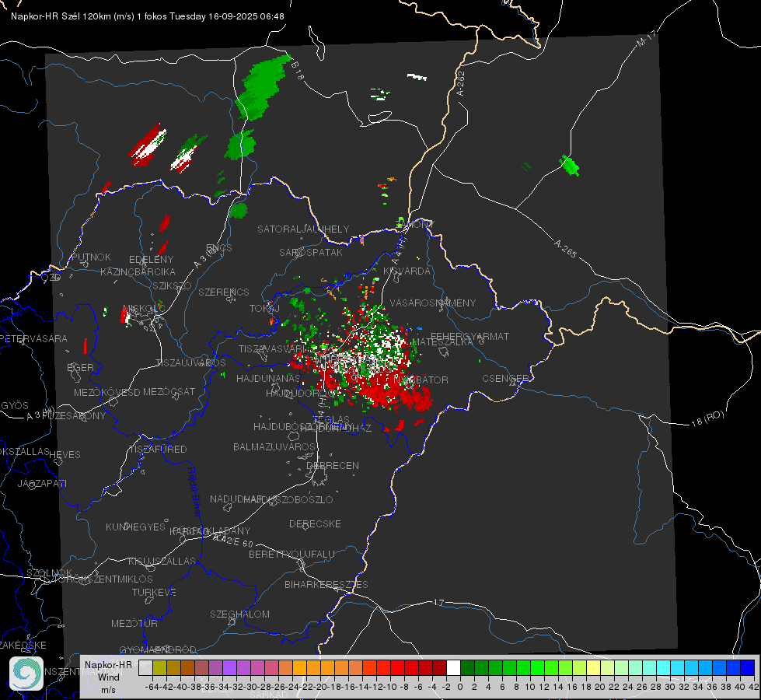Click the KISVÁRDA town label
The width and height of the screenshot is (761, 700).
(407, 271)
